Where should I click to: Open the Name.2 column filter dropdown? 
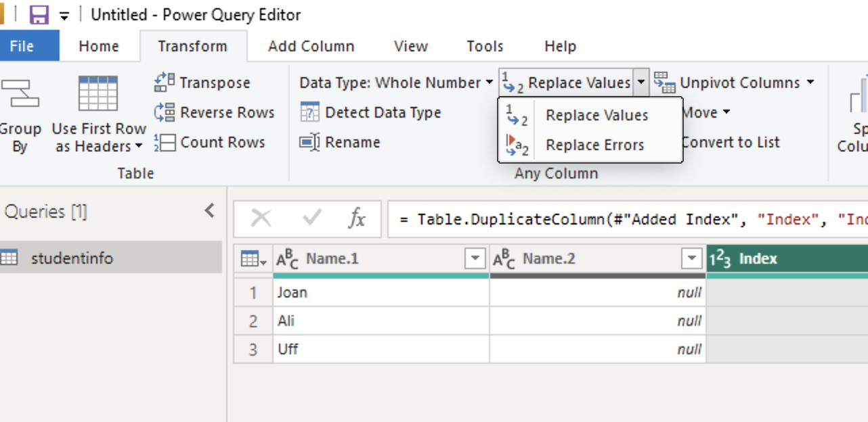(692, 258)
